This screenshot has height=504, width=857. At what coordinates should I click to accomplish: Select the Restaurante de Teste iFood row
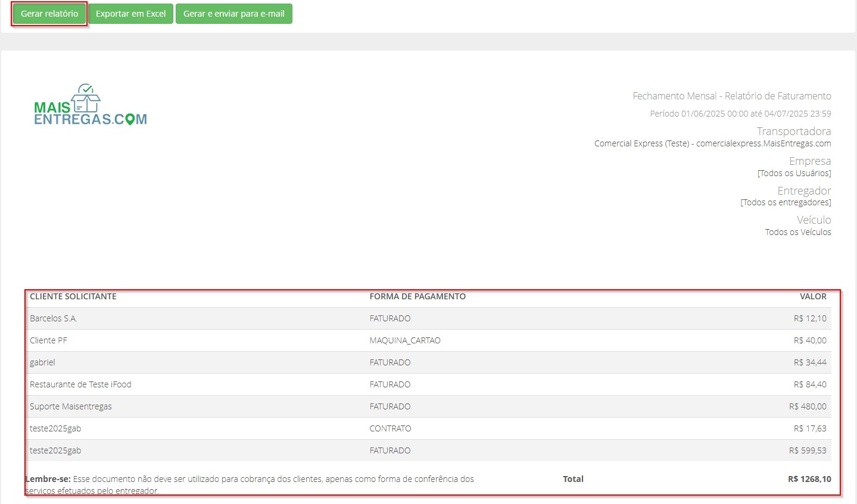(x=428, y=384)
